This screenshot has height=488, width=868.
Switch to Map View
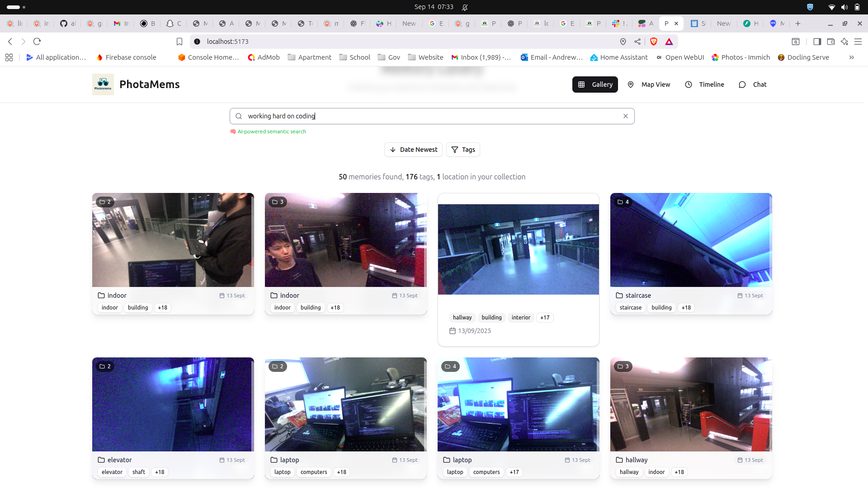pos(649,84)
